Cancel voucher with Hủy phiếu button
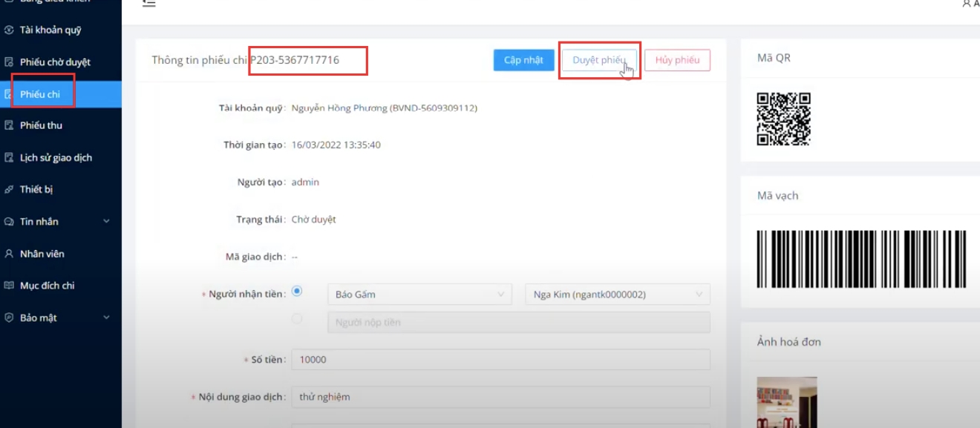 (677, 60)
